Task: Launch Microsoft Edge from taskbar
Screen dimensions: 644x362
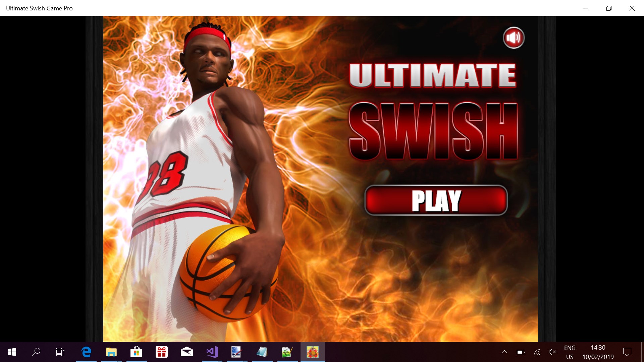Action: coord(86,352)
